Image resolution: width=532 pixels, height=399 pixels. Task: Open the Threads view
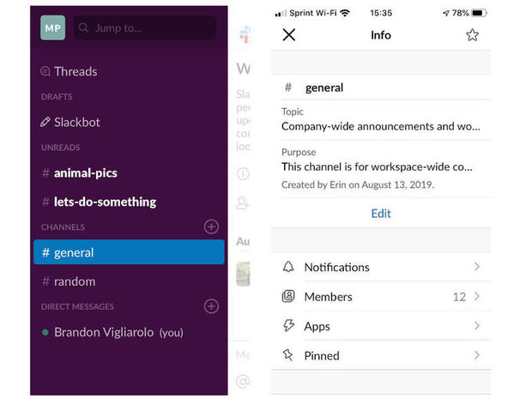(75, 71)
